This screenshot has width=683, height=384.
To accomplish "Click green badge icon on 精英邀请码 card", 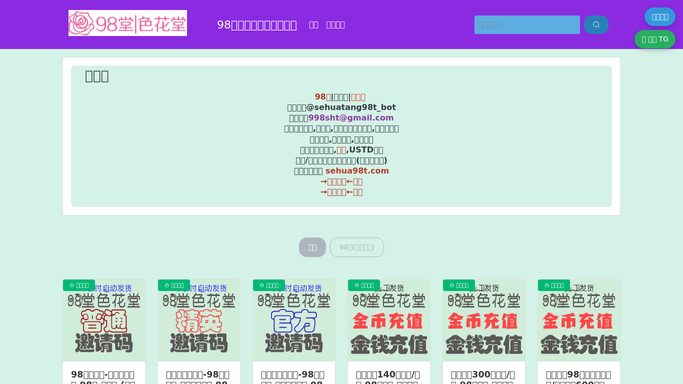I will [174, 285].
